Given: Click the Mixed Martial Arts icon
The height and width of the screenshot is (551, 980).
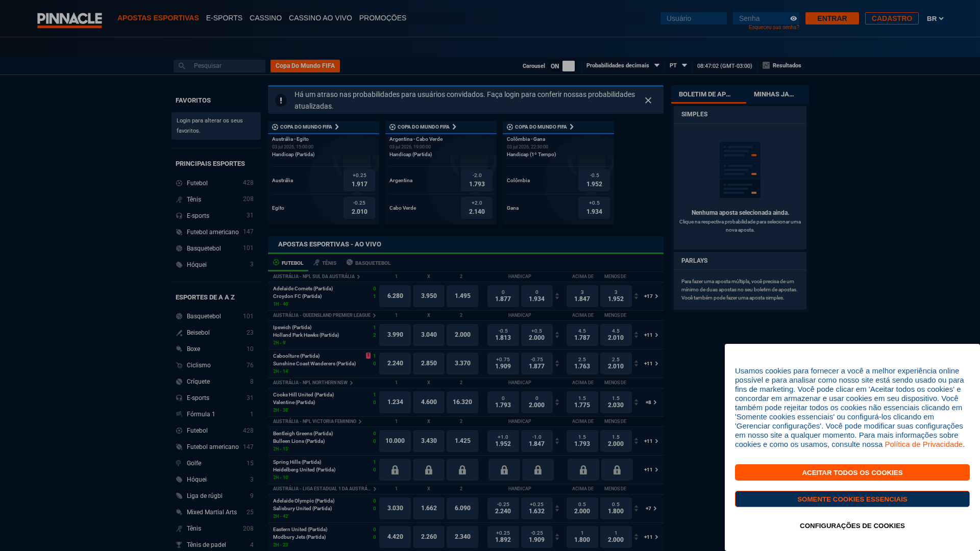Looking at the screenshot, I should coord(179,512).
